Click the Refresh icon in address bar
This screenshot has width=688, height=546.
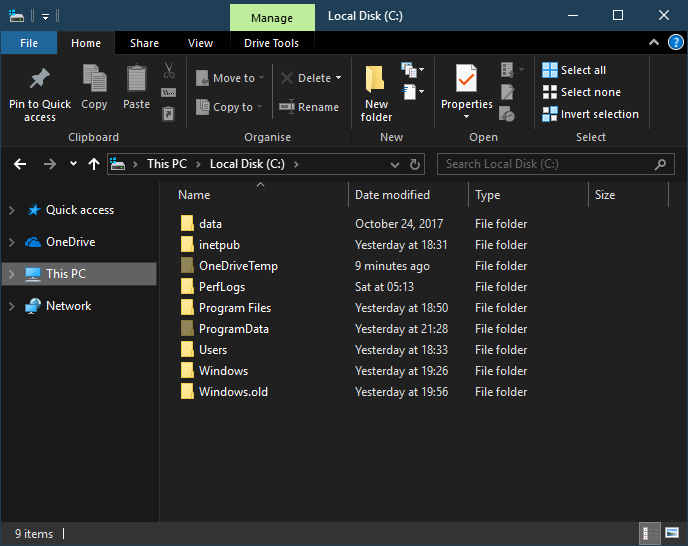[415, 165]
